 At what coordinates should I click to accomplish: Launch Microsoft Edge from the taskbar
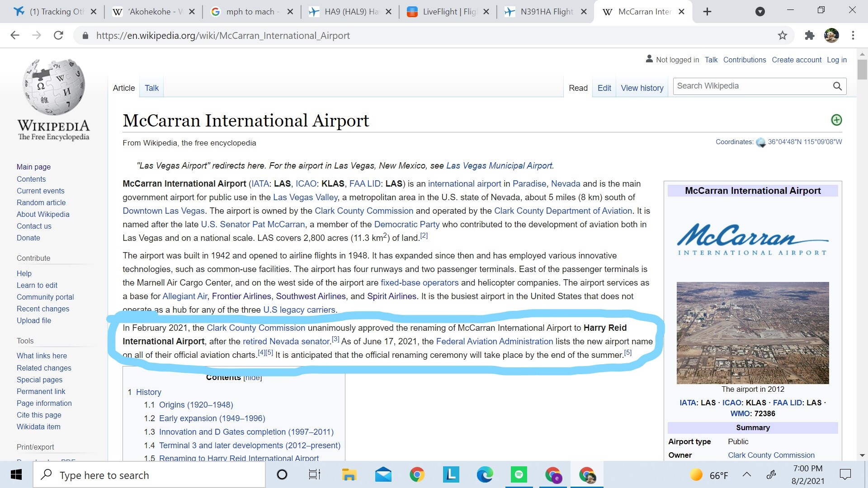point(485,475)
